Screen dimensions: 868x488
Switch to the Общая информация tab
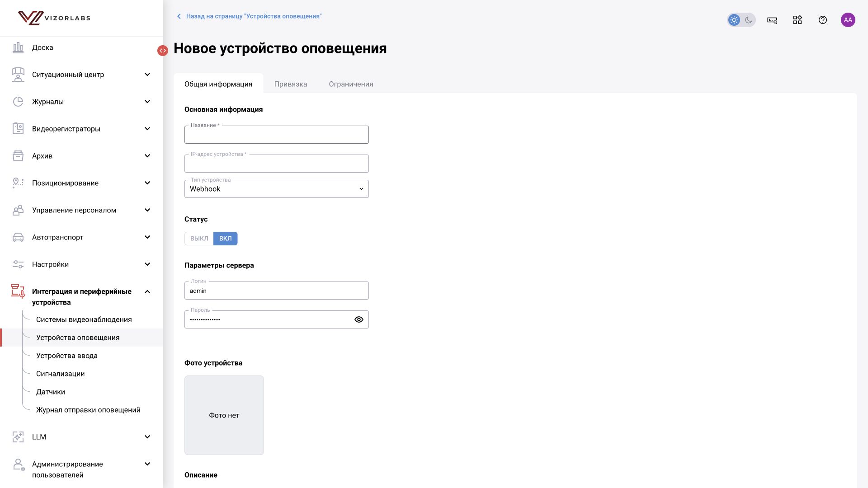(x=218, y=84)
